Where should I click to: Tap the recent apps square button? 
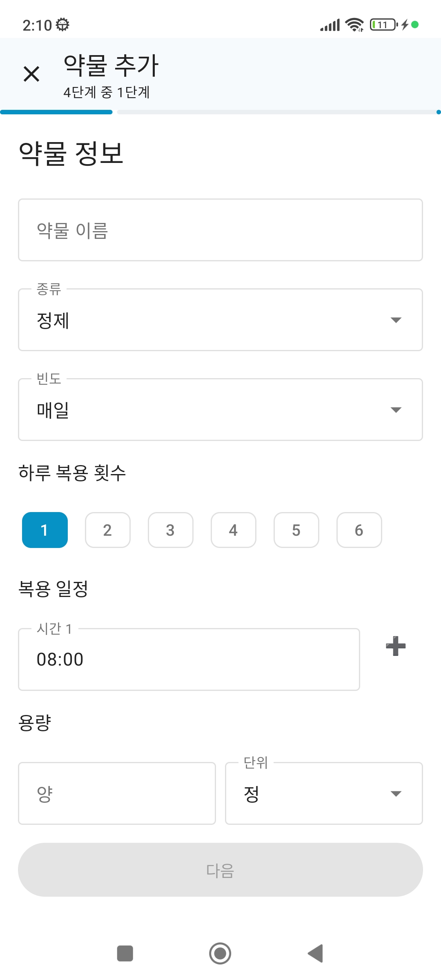click(125, 953)
